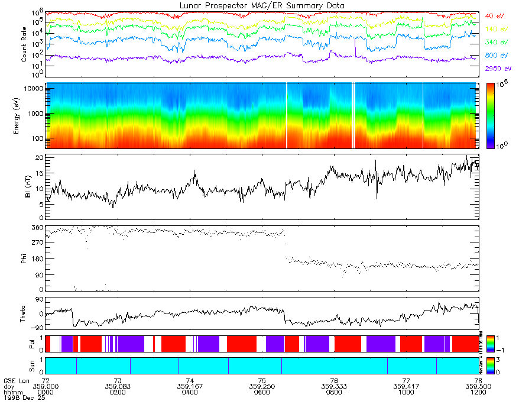This screenshot has height=414, width=532.
Task: Click the "GSE Lon" row label
Action: (17, 381)
